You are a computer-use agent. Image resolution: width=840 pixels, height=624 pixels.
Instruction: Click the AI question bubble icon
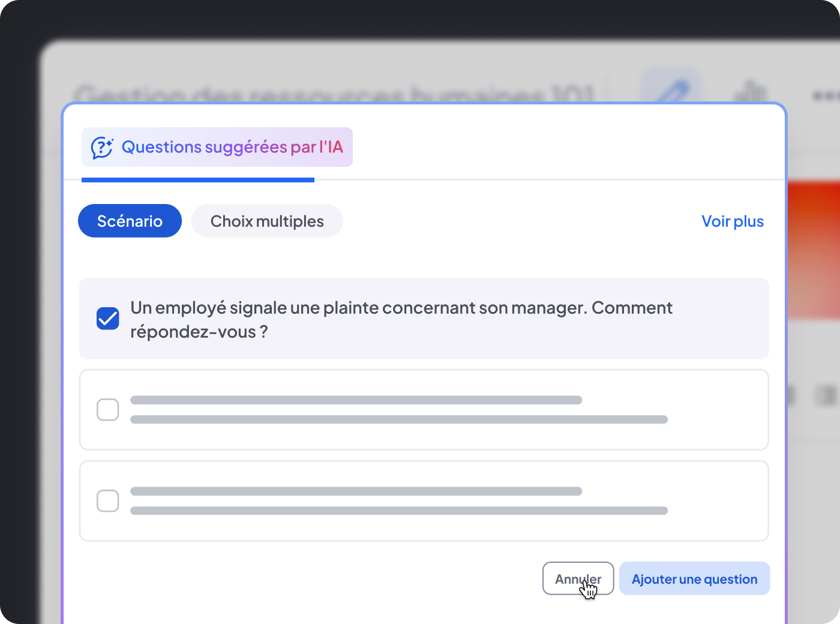click(x=101, y=148)
